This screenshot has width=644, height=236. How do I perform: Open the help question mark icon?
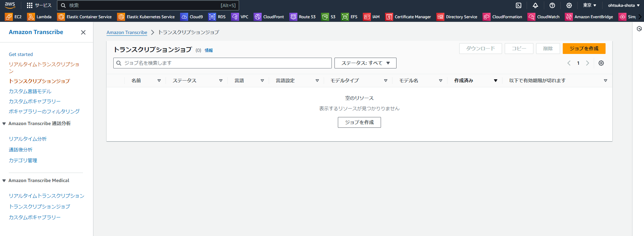[x=552, y=5]
